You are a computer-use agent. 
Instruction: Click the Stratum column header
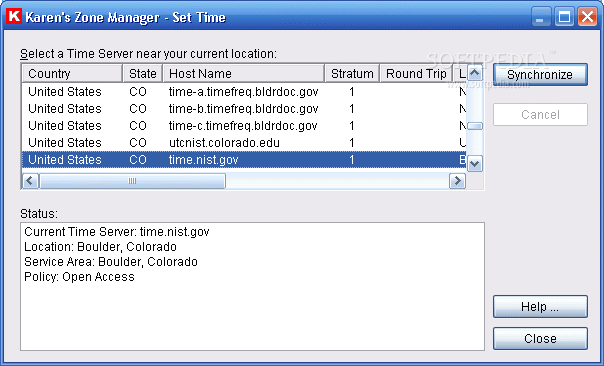point(352,73)
